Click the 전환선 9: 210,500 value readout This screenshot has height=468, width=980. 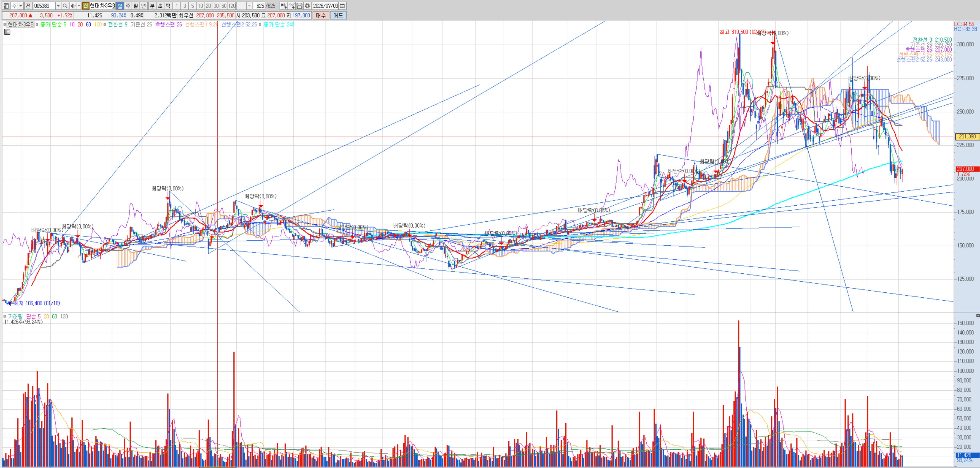(932, 40)
